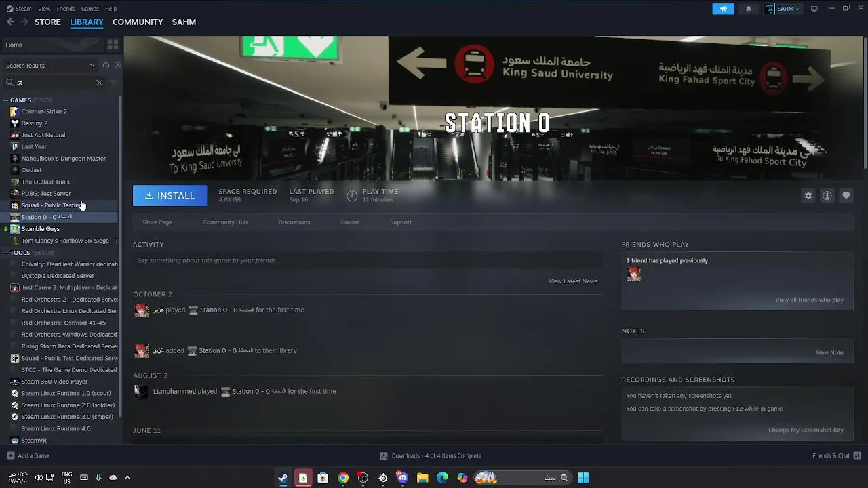This screenshot has height=488, width=868.
Task: Select Steam 360 Video Player tool
Action: (x=54, y=382)
